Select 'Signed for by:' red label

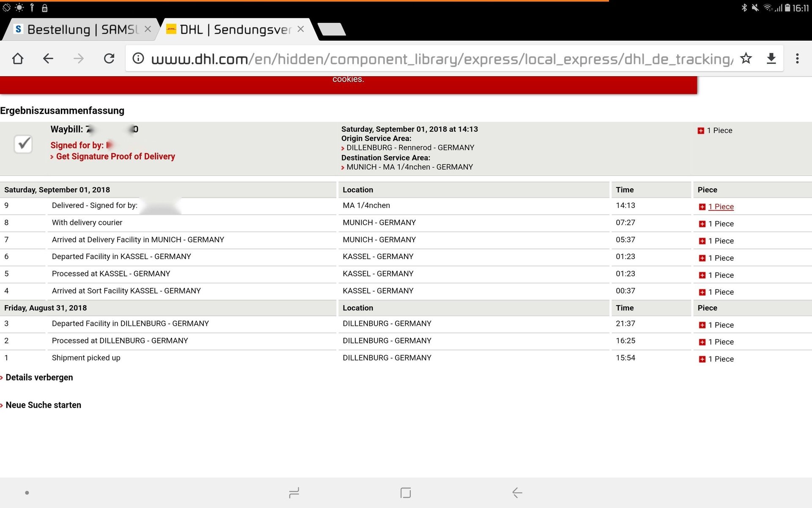pos(77,145)
